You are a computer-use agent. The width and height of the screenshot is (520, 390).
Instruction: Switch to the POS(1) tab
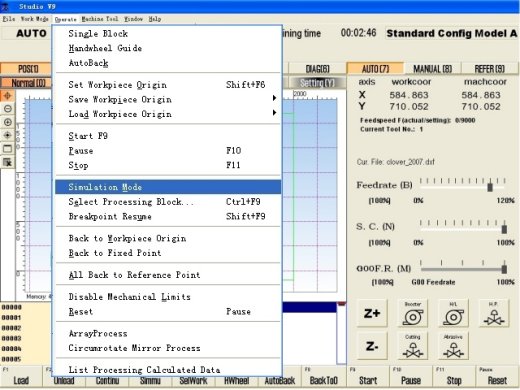[26, 69]
